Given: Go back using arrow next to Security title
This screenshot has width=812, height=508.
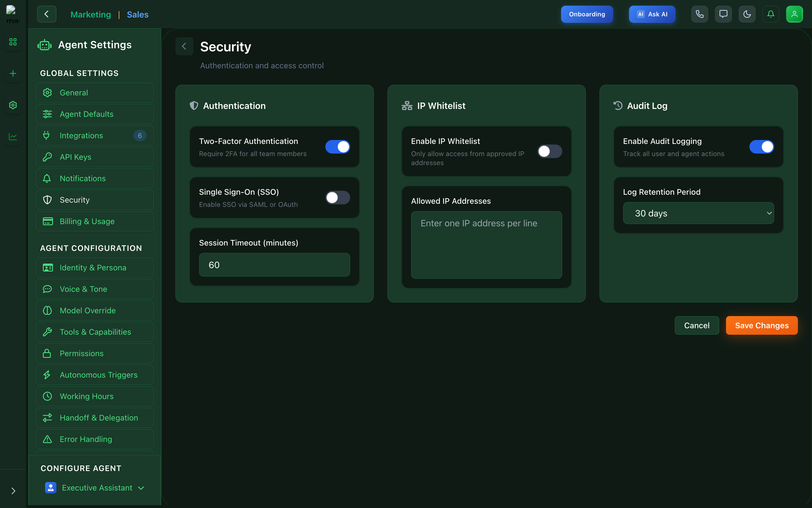Looking at the screenshot, I should [x=184, y=46].
